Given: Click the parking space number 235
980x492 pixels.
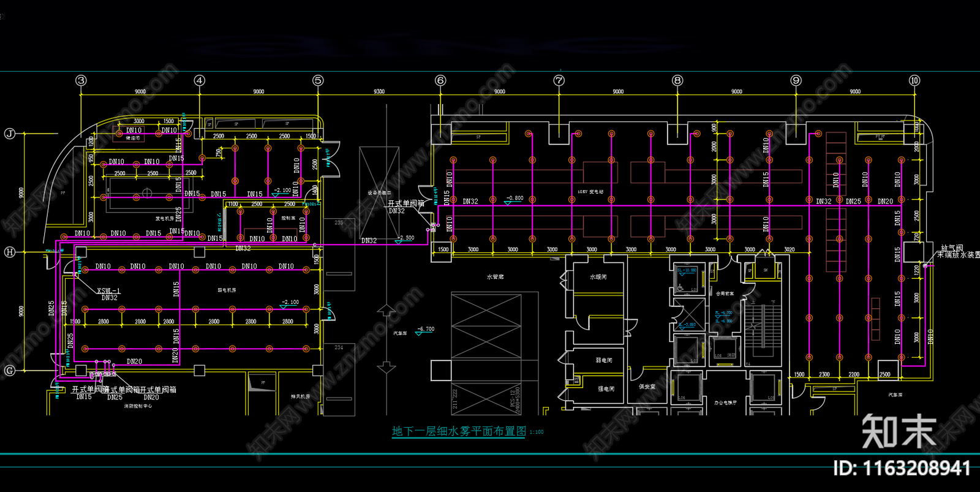Looking at the screenshot, I should [339, 222].
